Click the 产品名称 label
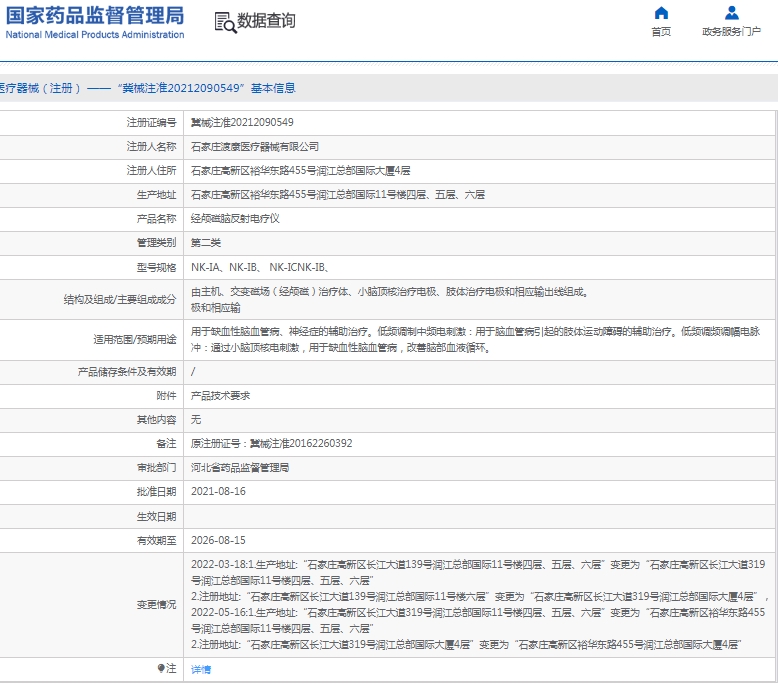The width and height of the screenshot is (778, 684). [156, 219]
